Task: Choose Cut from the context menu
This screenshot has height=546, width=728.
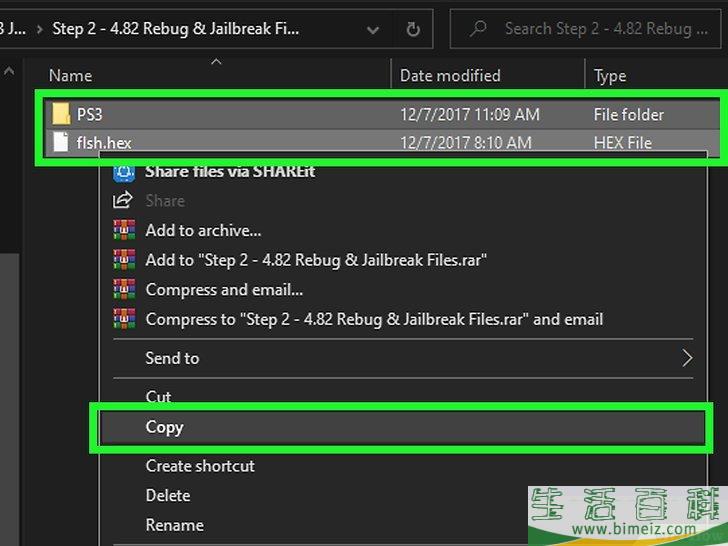Action: (158, 396)
